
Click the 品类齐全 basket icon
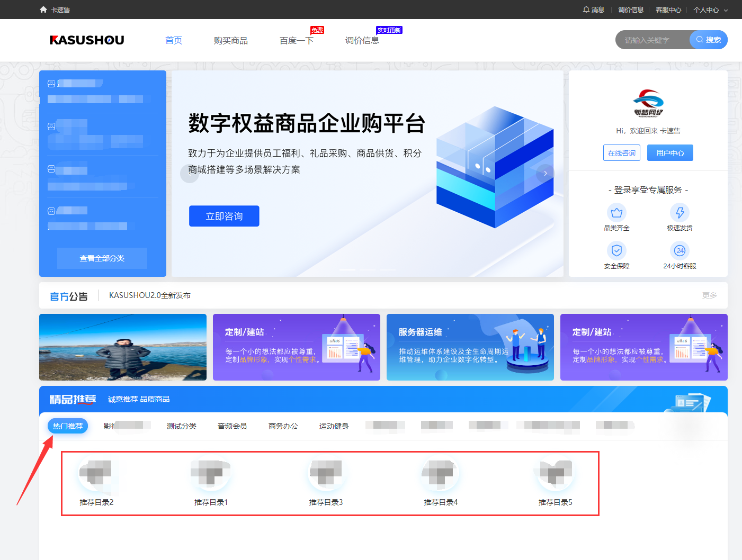(x=616, y=213)
